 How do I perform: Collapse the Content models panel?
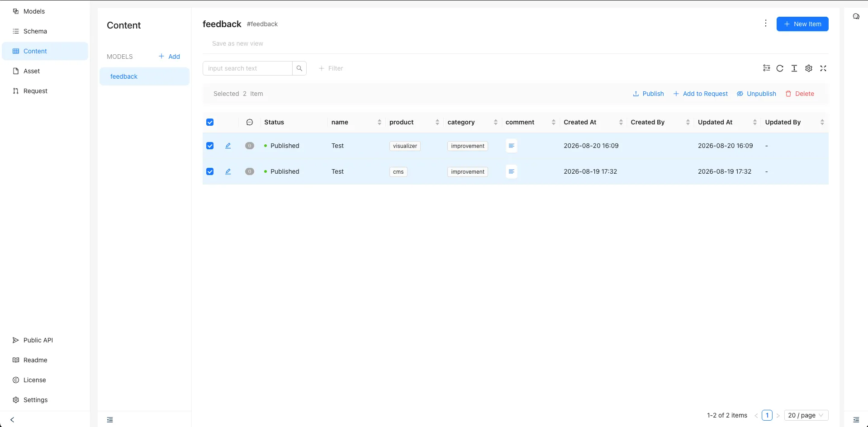pyautogui.click(x=110, y=420)
